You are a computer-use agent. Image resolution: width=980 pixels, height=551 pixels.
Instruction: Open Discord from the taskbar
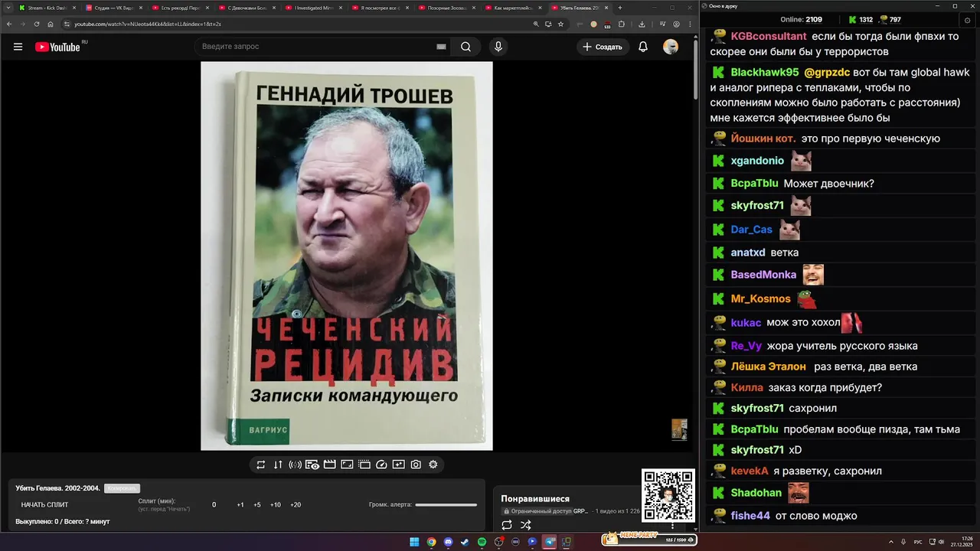448,542
